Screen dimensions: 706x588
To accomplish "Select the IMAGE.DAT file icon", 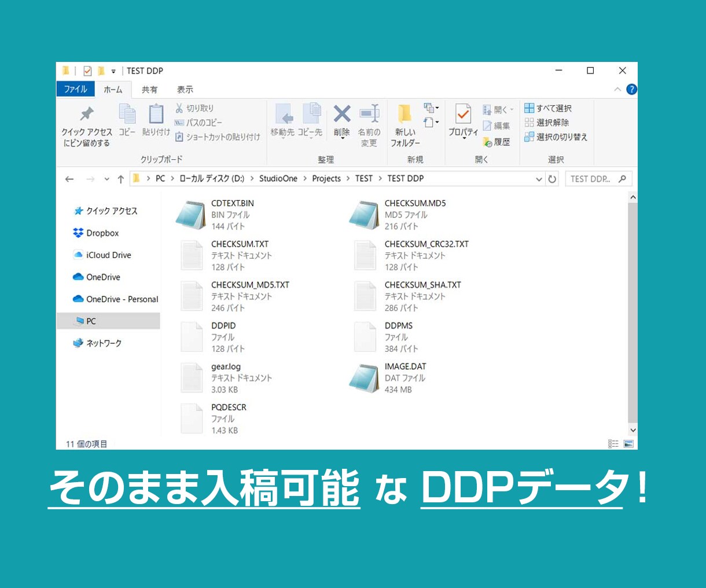I will pos(364,378).
